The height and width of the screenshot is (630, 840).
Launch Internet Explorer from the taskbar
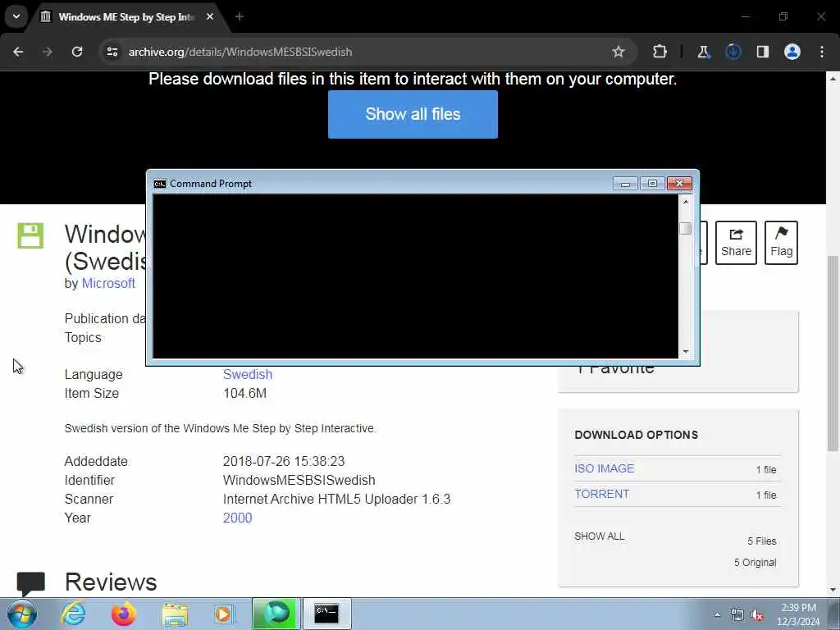click(72, 614)
